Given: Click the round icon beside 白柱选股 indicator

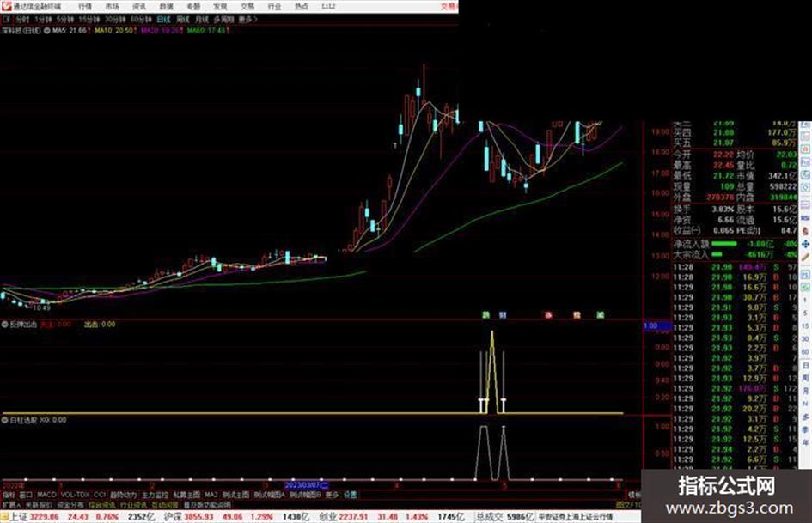Looking at the screenshot, I should click(x=5, y=420).
